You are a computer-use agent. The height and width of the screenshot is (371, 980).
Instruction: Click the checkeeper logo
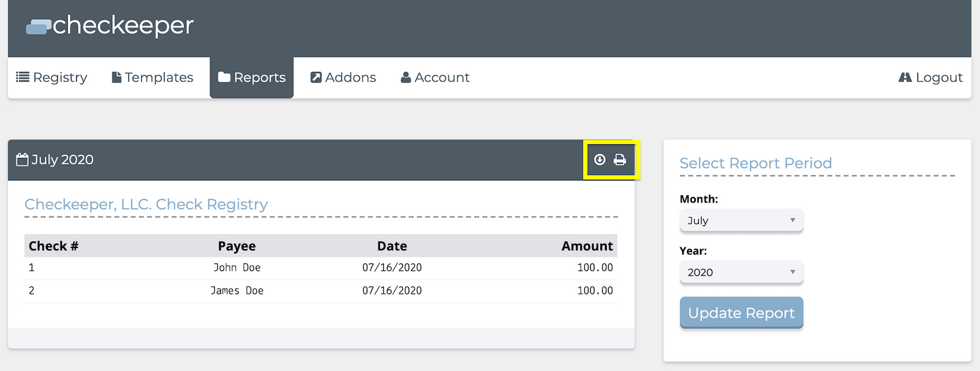tap(110, 26)
